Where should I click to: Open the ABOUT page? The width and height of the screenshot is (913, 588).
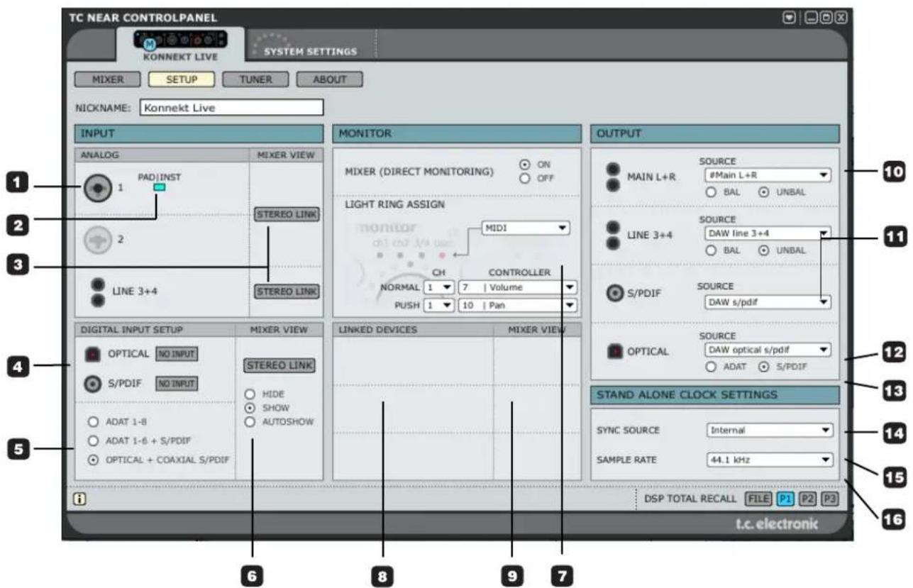point(330,80)
